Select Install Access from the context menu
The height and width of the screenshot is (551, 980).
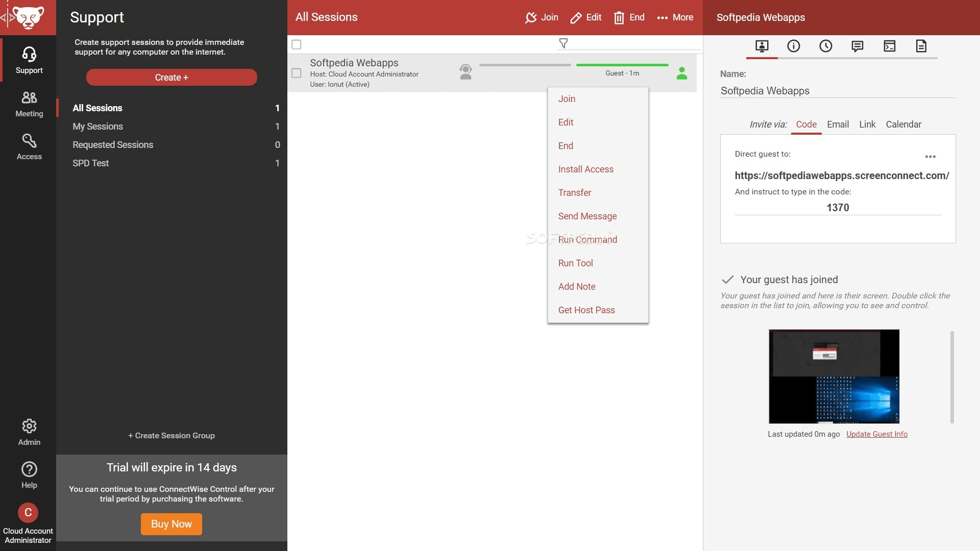586,169
